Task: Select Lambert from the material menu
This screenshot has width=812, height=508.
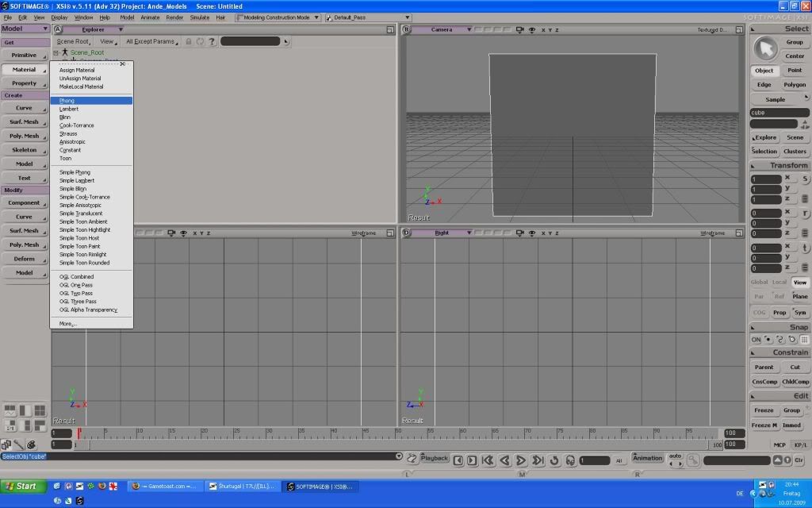Action: coord(92,109)
